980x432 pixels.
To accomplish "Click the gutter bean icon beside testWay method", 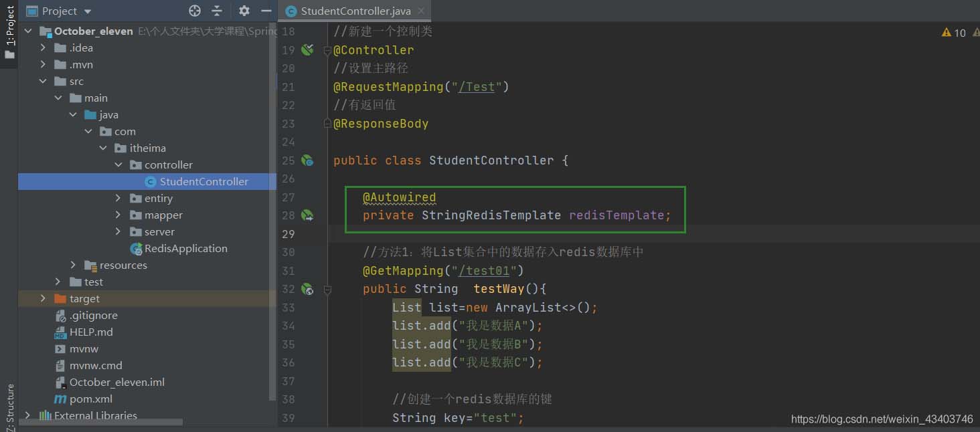I will (307, 288).
